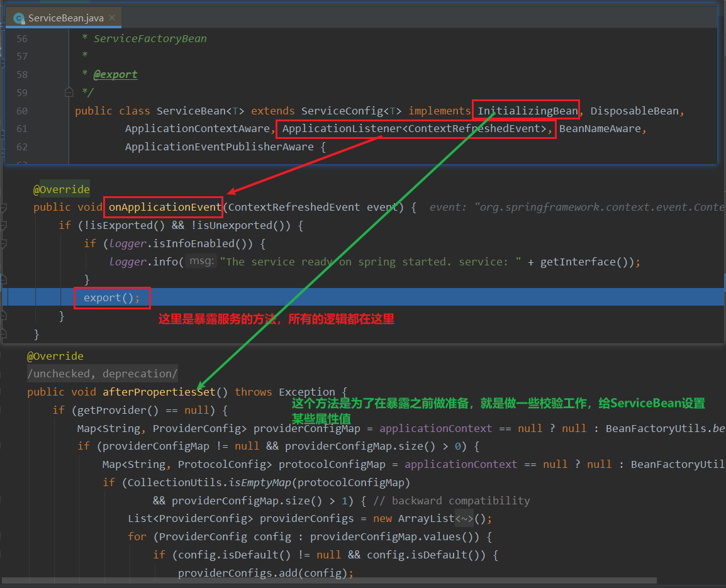The height and width of the screenshot is (588, 726).
Task: Collapse the Javadoc comment fold marker at line 59
Action: (x=69, y=92)
